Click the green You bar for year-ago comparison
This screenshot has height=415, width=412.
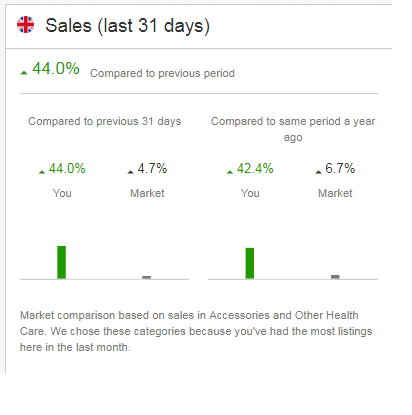[250, 263]
